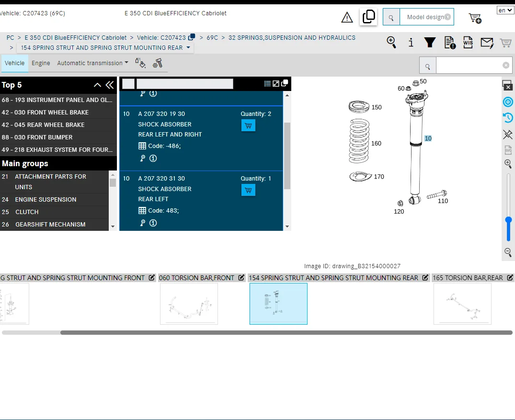Click the key icon under A 207 320 19 30
This screenshot has width=515, height=420.
(143, 159)
